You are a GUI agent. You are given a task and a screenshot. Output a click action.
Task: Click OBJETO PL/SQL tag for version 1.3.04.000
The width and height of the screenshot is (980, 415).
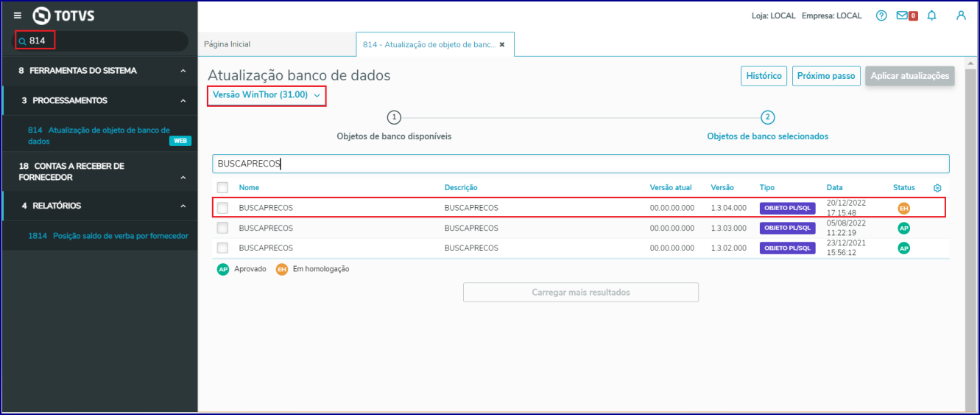[x=787, y=208]
